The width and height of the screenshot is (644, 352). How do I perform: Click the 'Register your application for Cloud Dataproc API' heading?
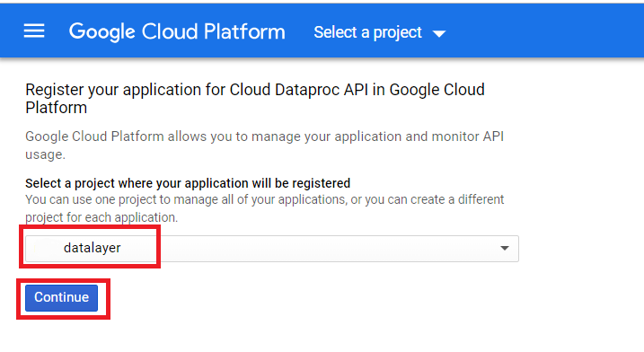coord(255,99)
